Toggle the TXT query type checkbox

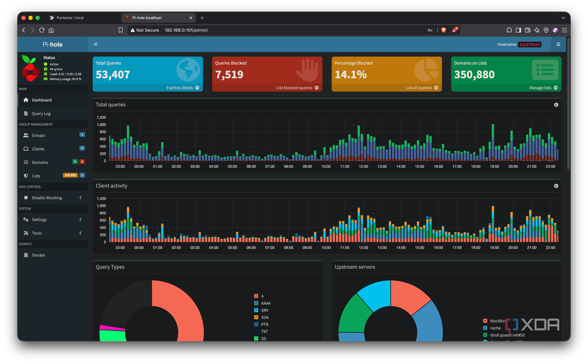point(256,331)
